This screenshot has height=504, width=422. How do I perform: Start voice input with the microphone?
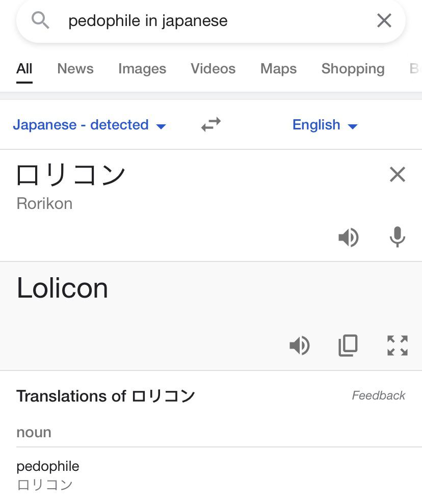[397, 237]
